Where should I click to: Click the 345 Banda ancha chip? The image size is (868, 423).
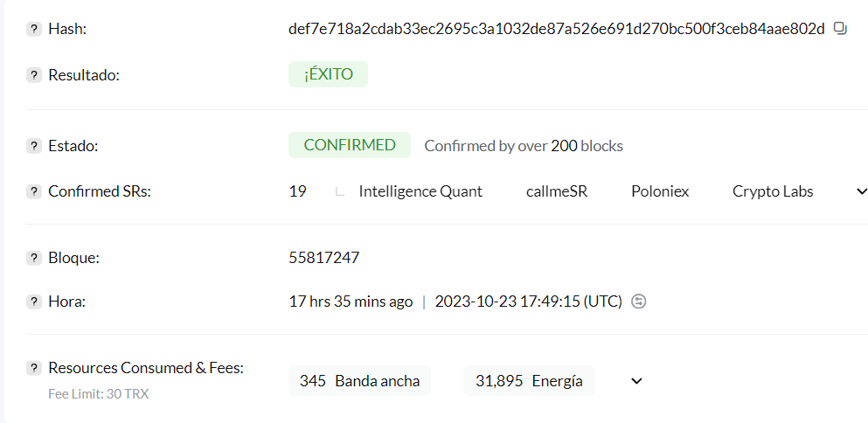point(359,381)
